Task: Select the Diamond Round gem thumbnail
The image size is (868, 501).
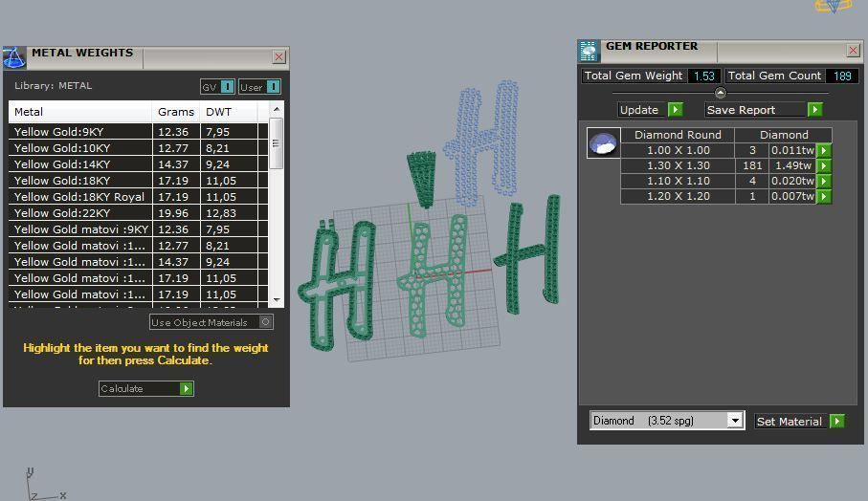Action: pos(603,143)
